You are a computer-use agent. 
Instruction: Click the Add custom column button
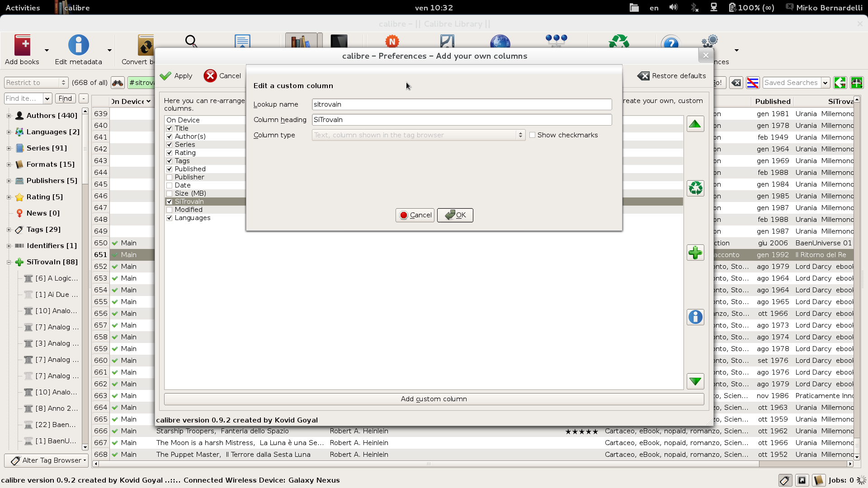[434, 399]
